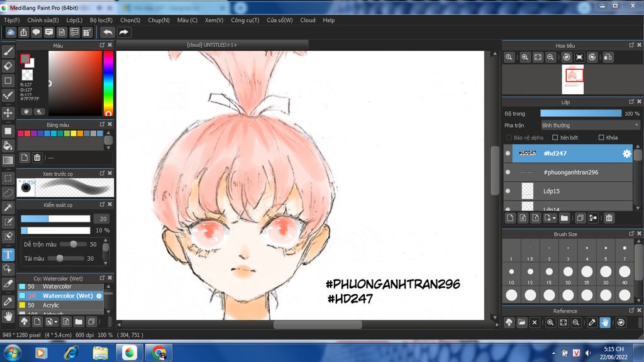Select the rectangular Selection tool
This screenshot has height=362, width=644.
[x=8, y=178]
